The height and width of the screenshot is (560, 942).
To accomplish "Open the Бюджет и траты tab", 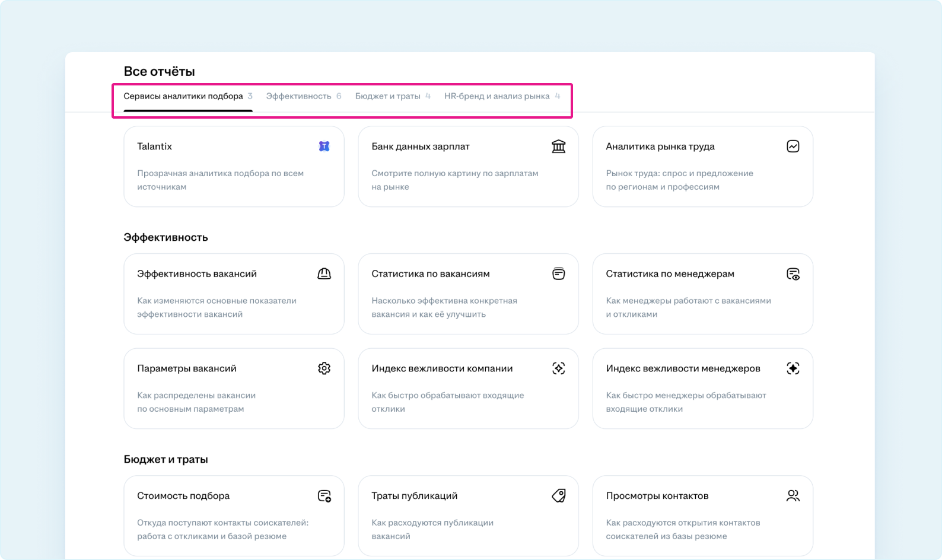I will click(x=387, y=96).
